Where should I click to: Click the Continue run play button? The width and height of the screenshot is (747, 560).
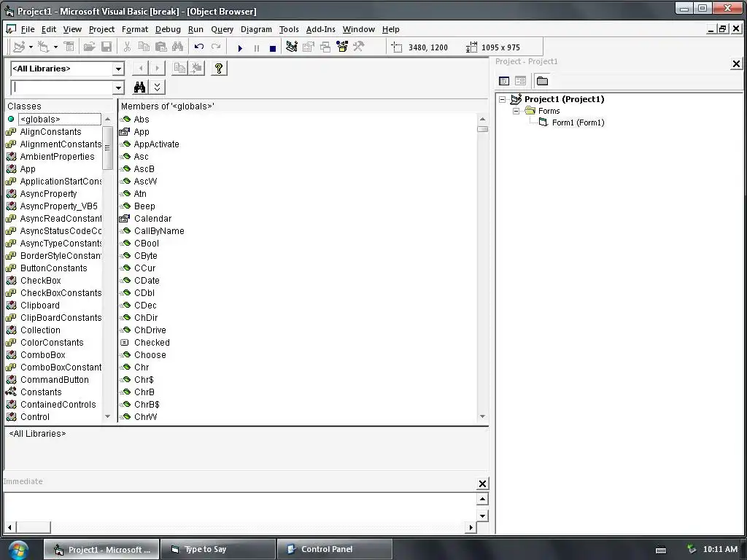pyautogui.click(x=240, y=47)
